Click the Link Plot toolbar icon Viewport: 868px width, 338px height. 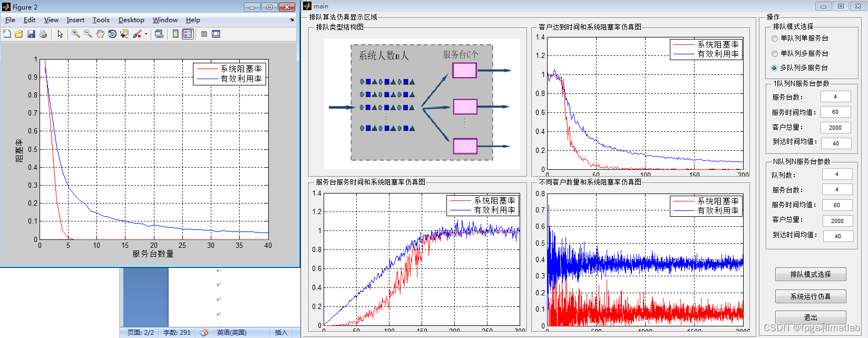[159, 34]
